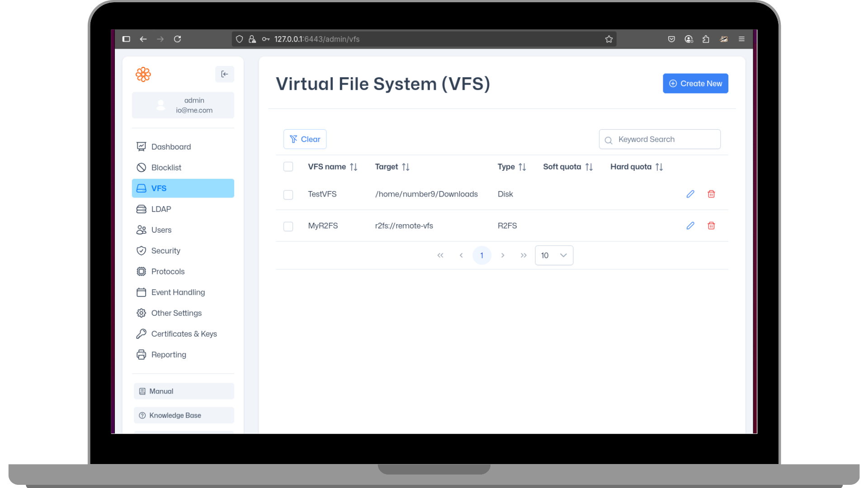This screenshot has height=488, width=868.
Task: Open the rows per page dropdown
Action: (x=554, y=255)
